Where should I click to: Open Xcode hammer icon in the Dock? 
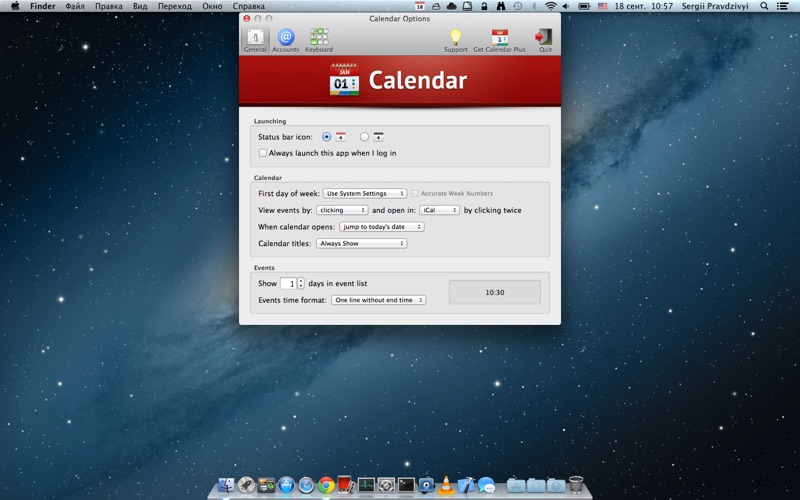click(466, 485)
